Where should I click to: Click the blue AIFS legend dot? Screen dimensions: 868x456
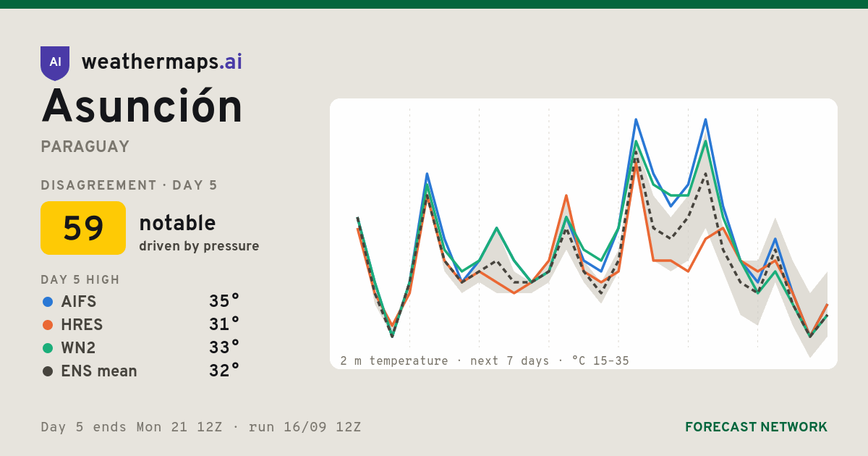[48, 302]
